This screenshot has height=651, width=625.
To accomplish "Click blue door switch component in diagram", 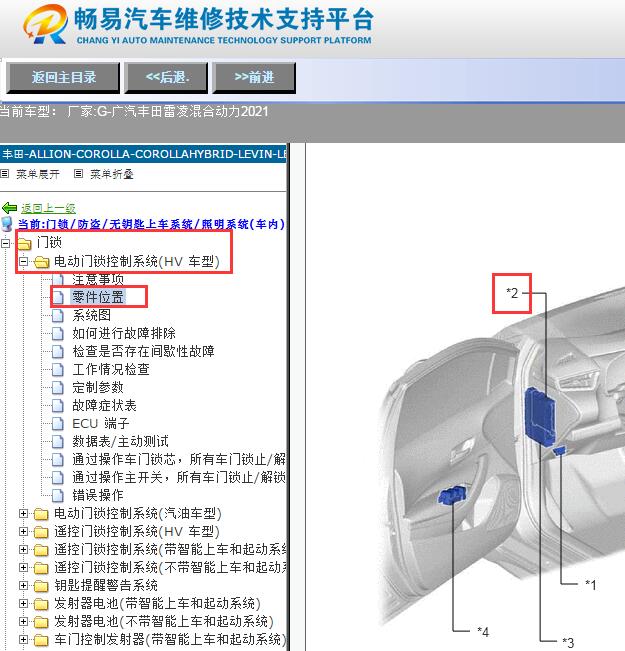I will (452, 495).
